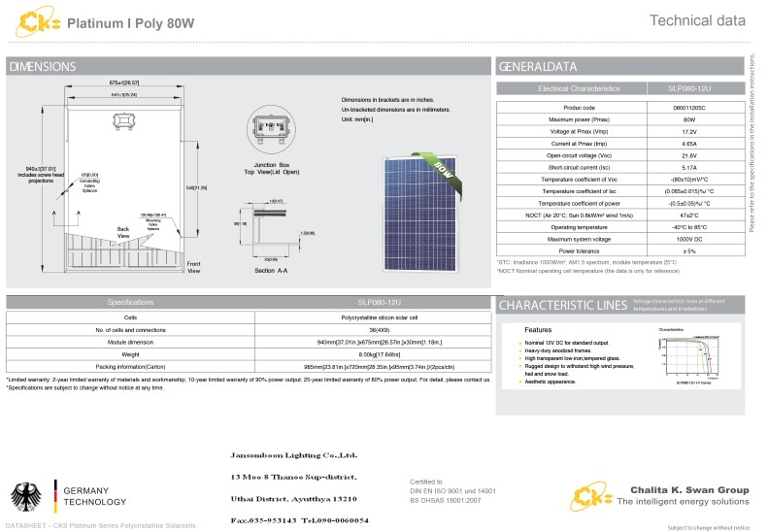Click the CKS logo beside Platinum I Poly 80W
The width and height of the screenshot is (768, 532).
pyautogui.click(x=38, y=21)
